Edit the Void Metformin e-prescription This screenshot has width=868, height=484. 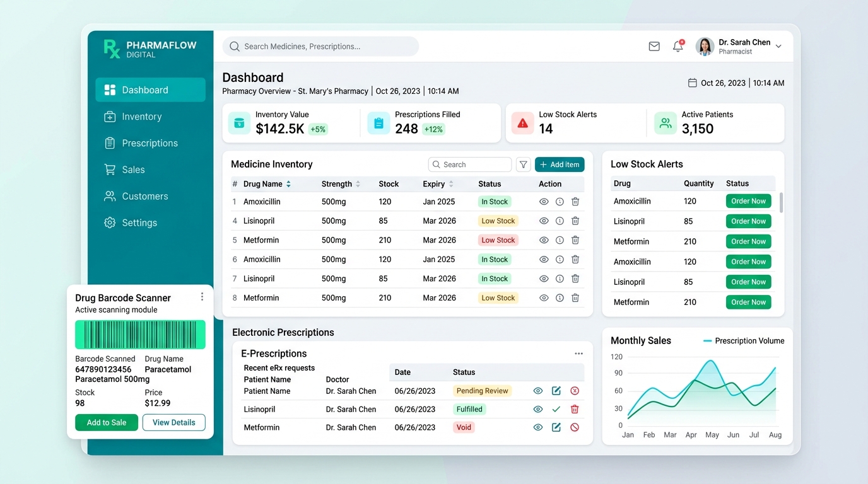556,427
